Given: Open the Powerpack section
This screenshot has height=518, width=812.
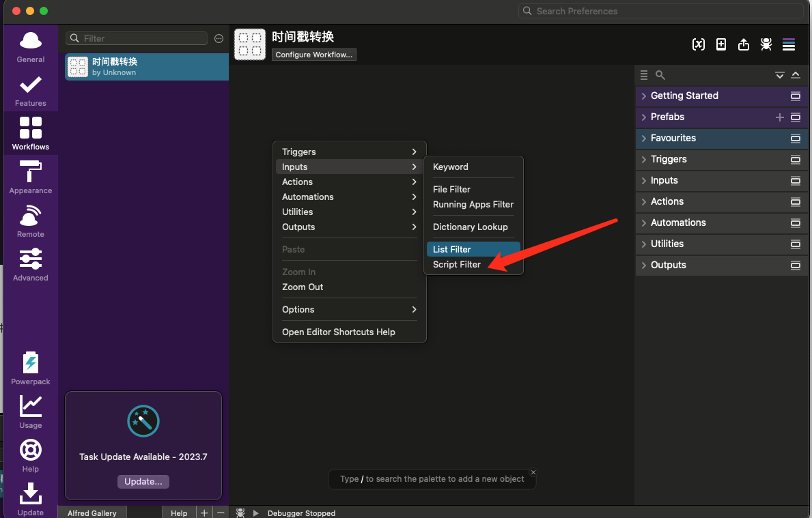Looking at the screenshot, I should pyautogui.click(x=31, y=369).
